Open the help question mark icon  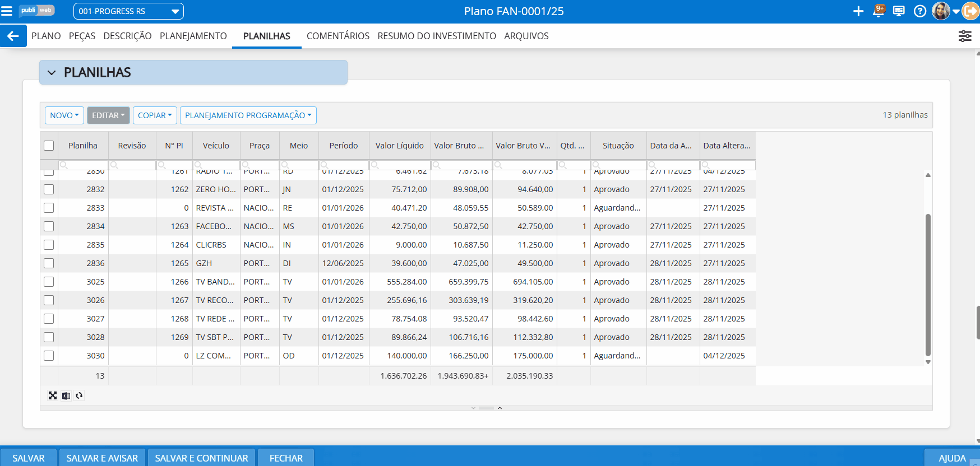pos(919,11)
